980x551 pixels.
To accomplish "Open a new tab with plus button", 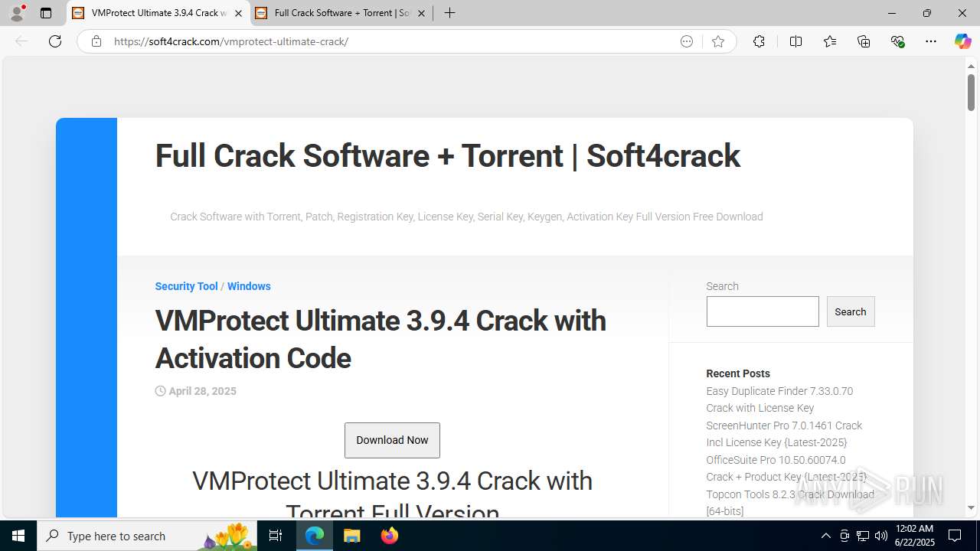I will (450, 13).
